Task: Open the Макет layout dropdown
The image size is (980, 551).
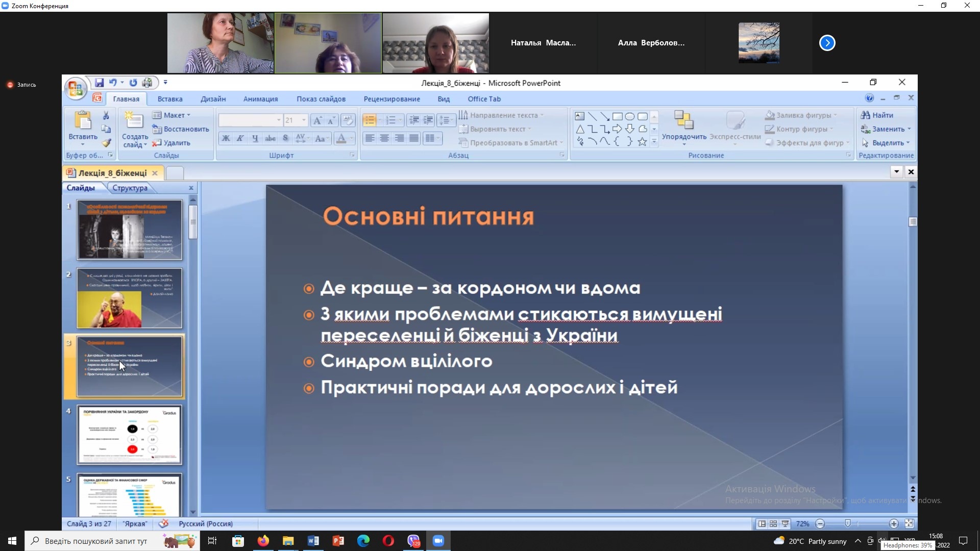Action: (175, 115)
